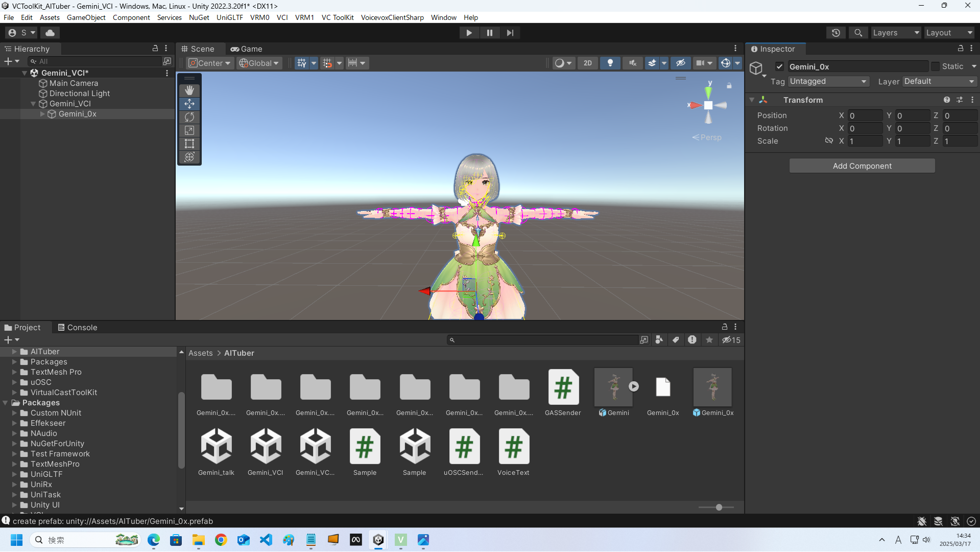The image size is (980, 552).
Task: Click the Windows Start button
Action: (x=17, y=540)
